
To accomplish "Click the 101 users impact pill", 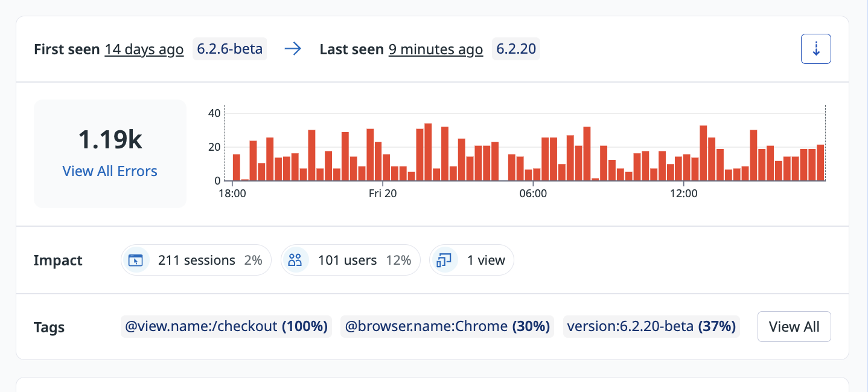I will [350, 261].
